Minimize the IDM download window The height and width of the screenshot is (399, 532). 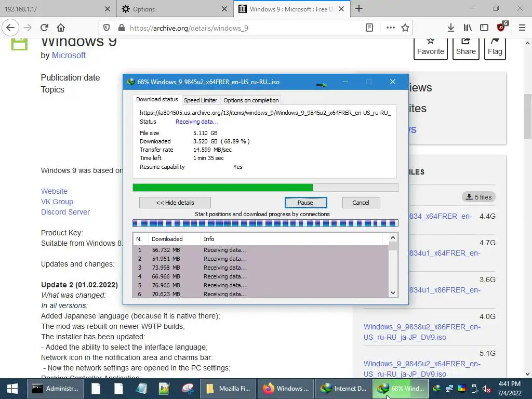[345, 82]
